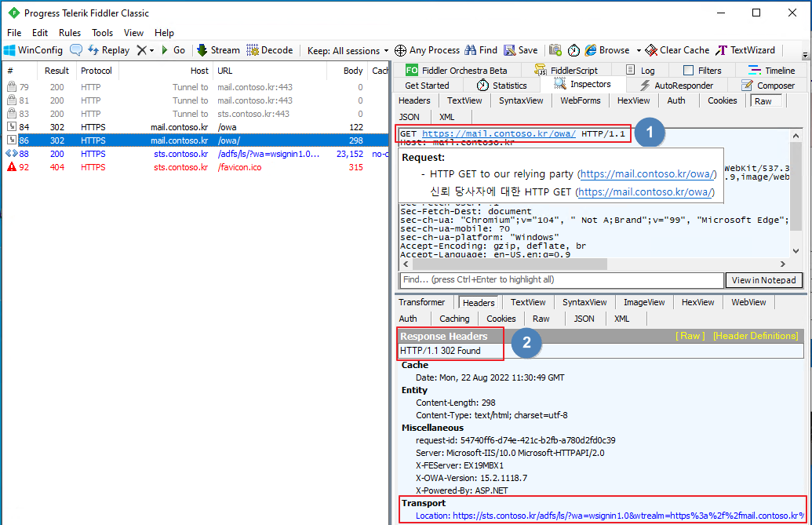
Task: Open the File menu
Action: point(14,33)
